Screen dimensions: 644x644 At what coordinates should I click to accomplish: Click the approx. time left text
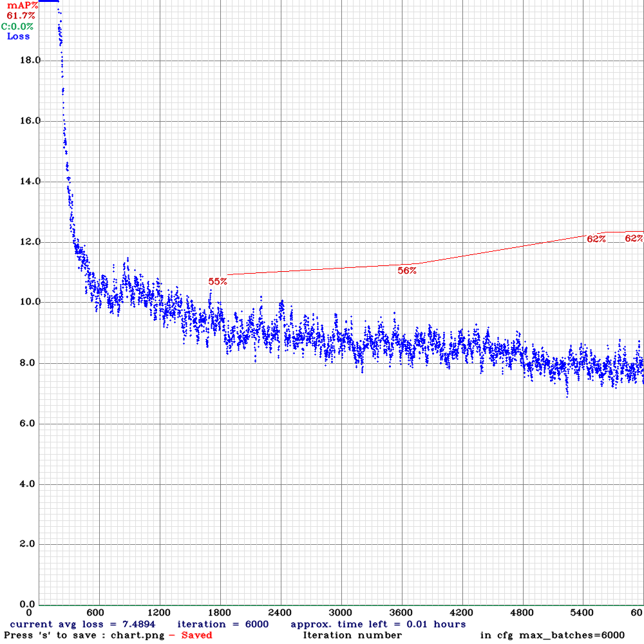click(x=378, y=624)
